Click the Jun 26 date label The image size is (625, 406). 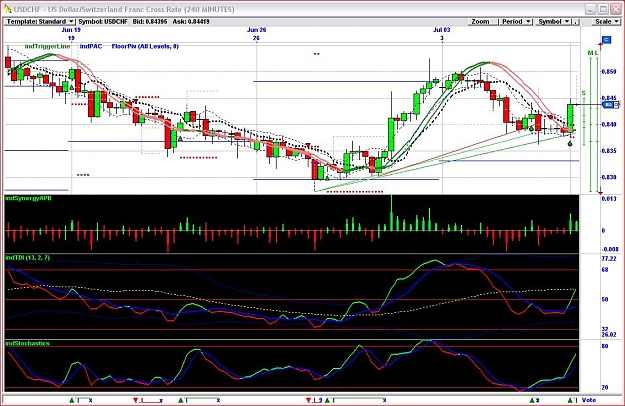(256, 30)
